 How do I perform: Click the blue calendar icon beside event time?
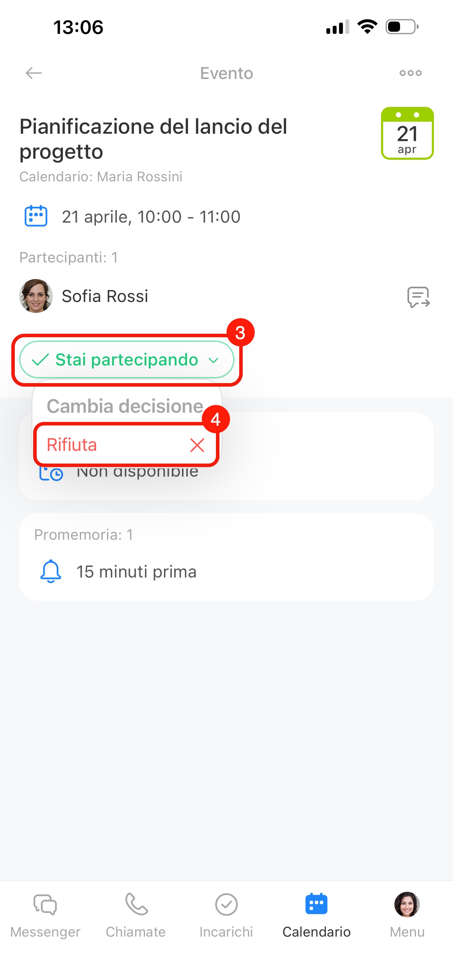36,216
